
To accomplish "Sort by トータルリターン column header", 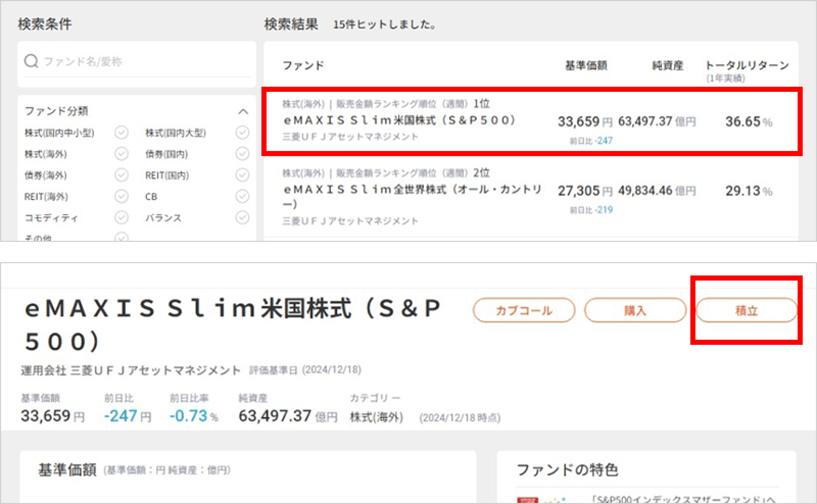I will click(747, 66).
